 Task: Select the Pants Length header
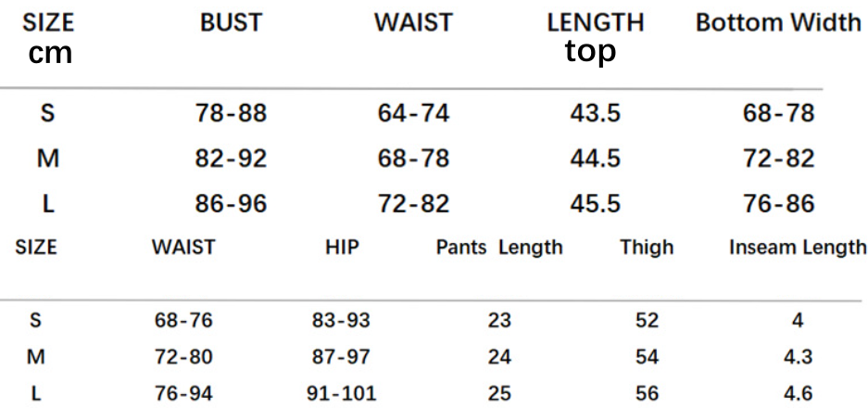point(499,248)
